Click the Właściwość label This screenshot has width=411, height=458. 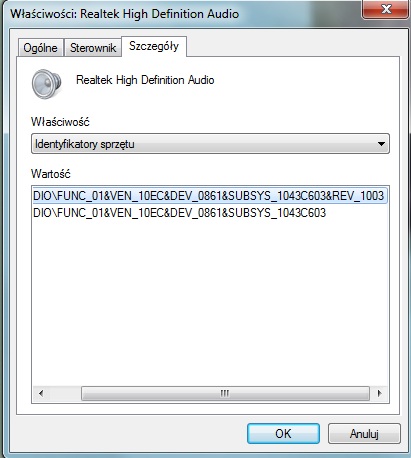click(60, 122)
